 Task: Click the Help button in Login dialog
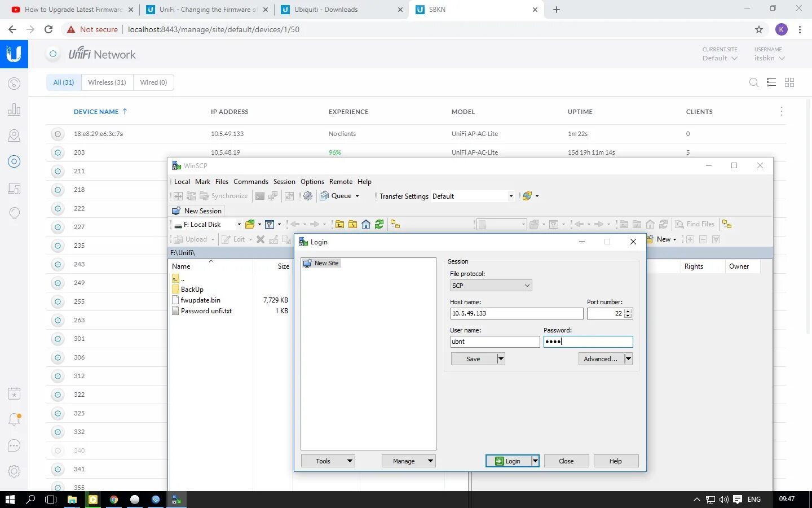pyautogui.click(x=616, y=461)
